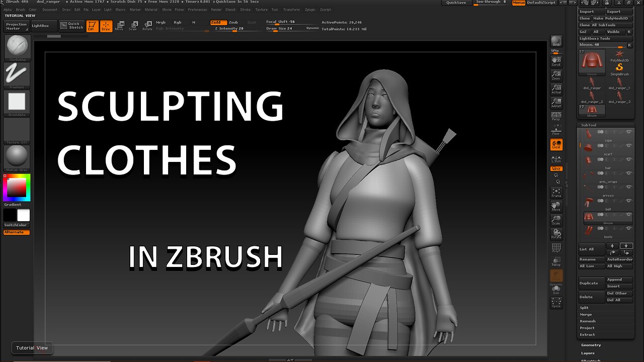Click the move subtool up arrow

tap(612, 246)
